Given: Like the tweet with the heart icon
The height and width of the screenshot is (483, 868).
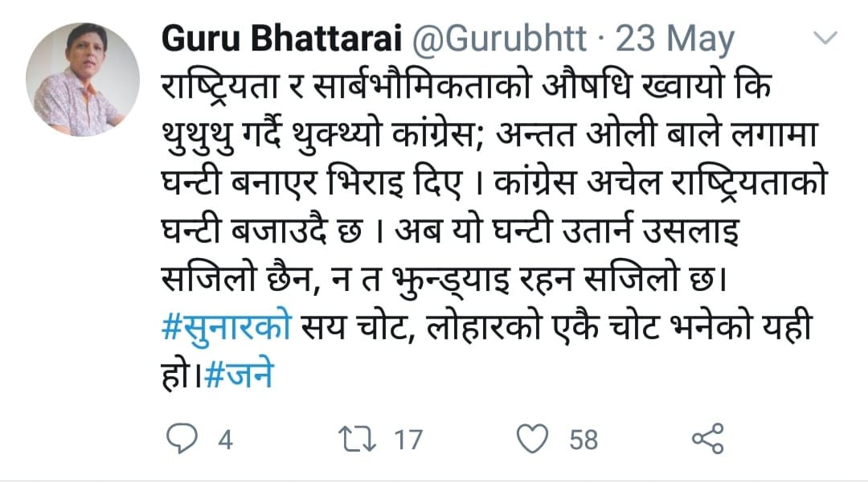Looking at the screenshot, I should pos(533,439).
